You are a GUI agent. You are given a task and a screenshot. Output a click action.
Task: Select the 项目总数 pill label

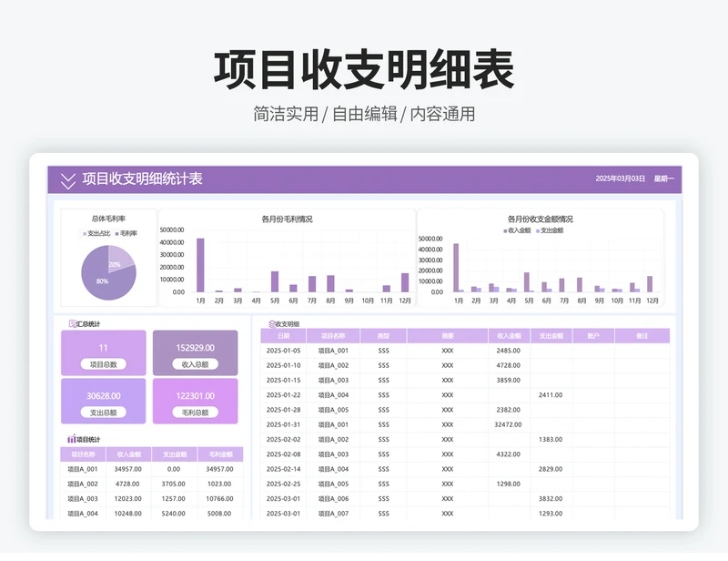(x=103, y=364)
